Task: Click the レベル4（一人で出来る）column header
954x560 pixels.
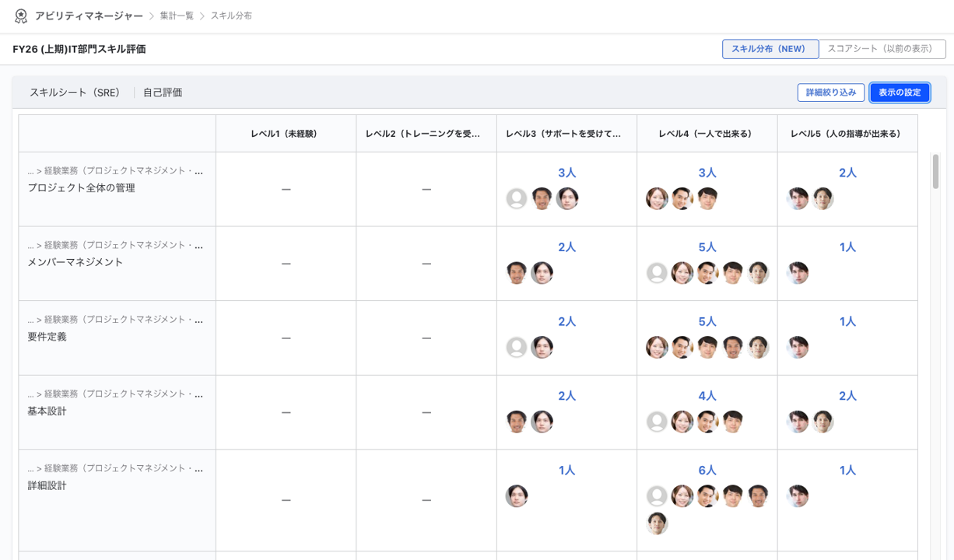Action: pos(707,134)
